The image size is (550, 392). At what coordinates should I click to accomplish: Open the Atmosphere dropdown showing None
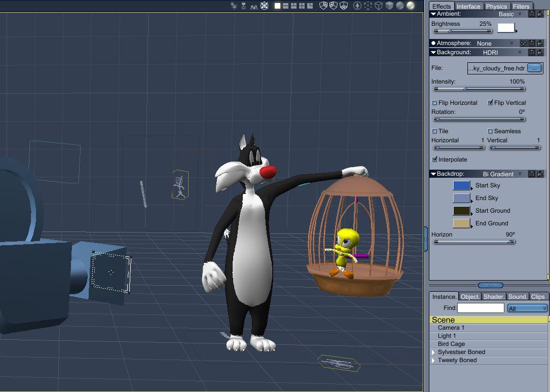[495, 43]
